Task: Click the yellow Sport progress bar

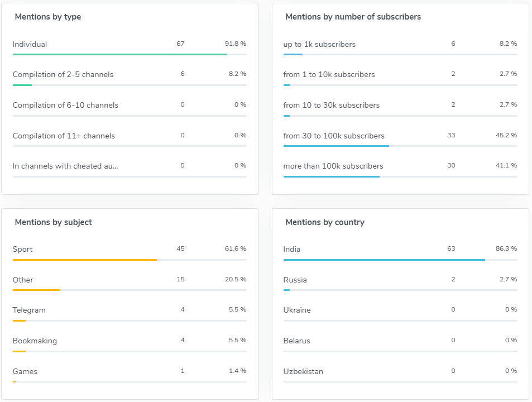Action: [x=84, y=260]
